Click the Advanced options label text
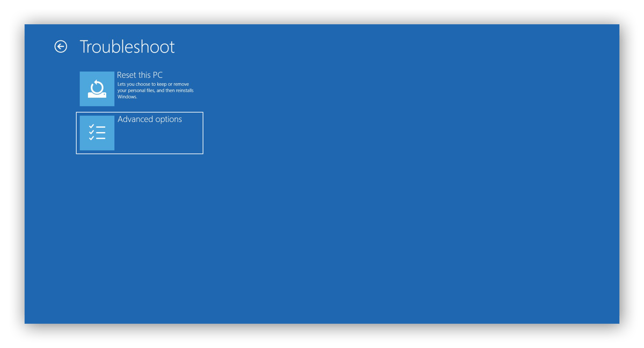This screenshot has height=348, width=644. point(149,119)
